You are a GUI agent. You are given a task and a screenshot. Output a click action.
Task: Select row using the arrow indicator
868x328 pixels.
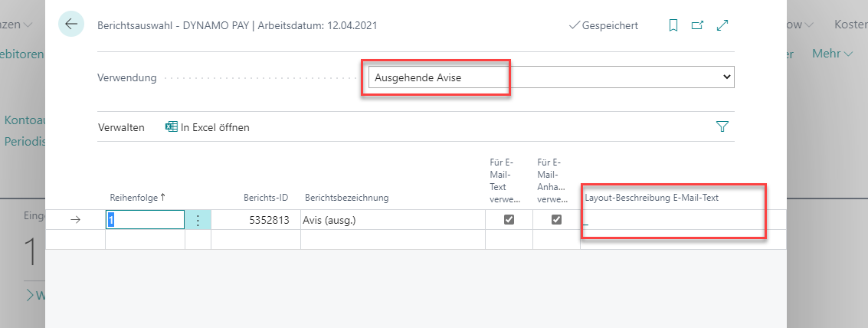click(x=75, y=220)
